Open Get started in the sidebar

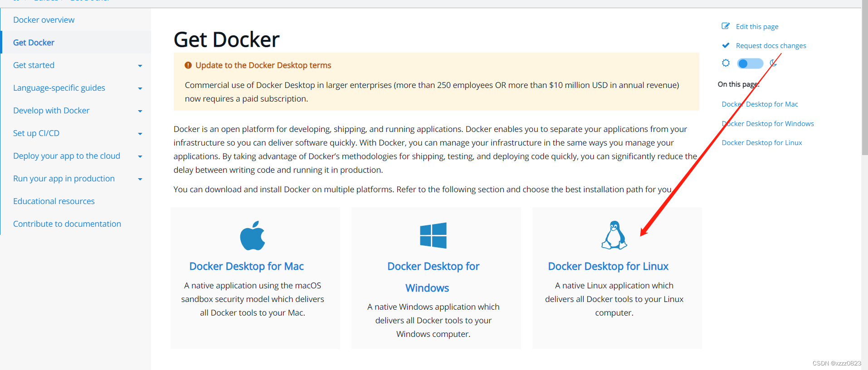click(x=34, y=65)
